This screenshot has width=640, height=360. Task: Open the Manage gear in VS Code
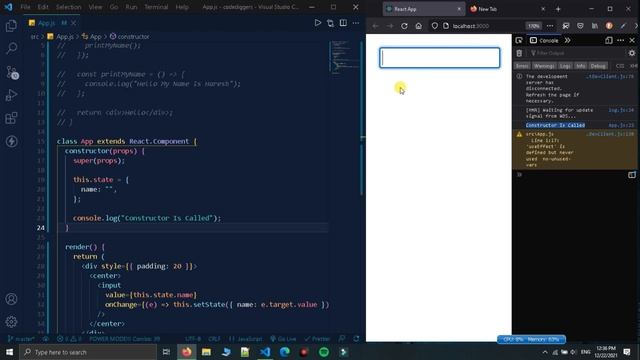pos(11,322)
